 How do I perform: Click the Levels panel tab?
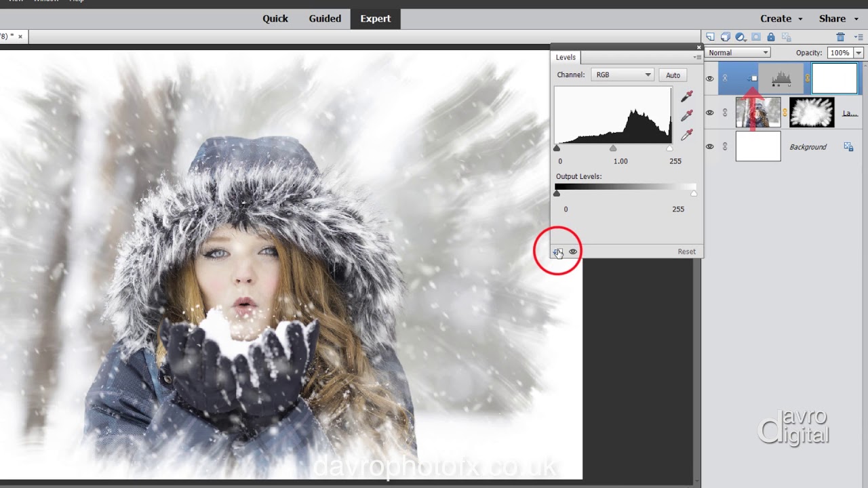coord(566,58)
